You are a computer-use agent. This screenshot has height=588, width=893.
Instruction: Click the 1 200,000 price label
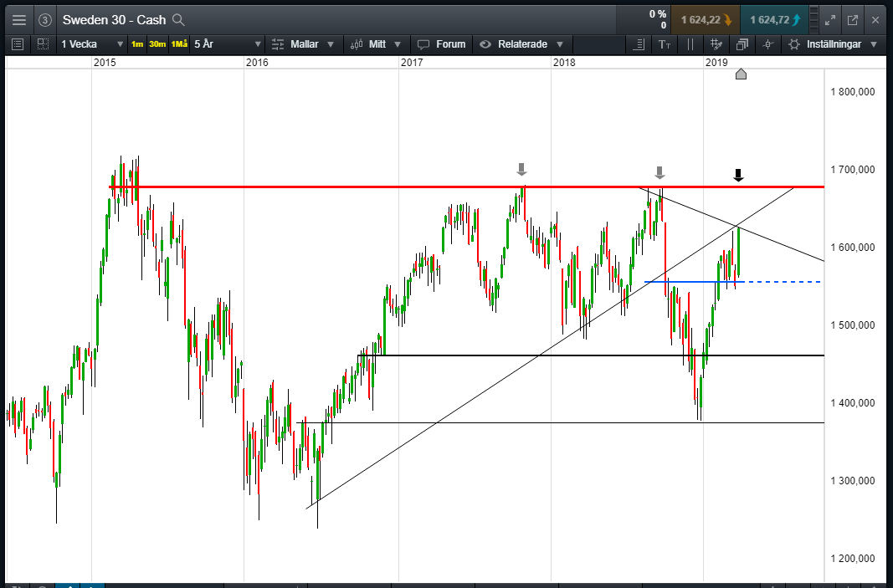(853, 559)
